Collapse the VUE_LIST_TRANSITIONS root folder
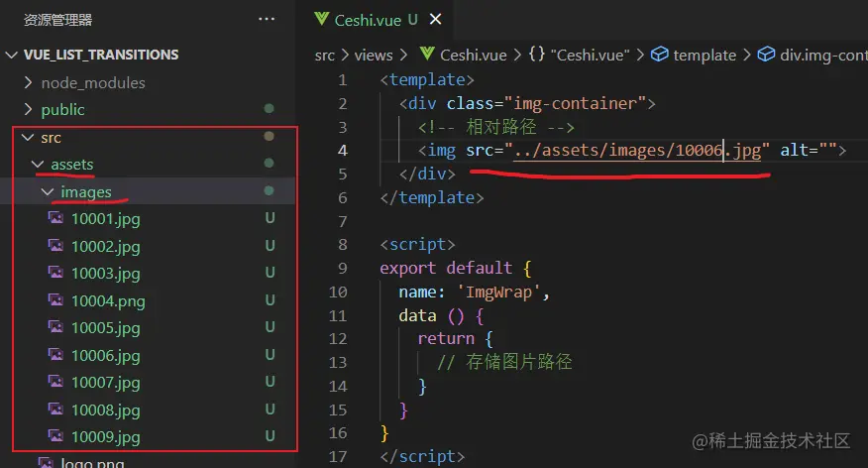This screenshot has width=868, height=468. (x=11, y=55)
